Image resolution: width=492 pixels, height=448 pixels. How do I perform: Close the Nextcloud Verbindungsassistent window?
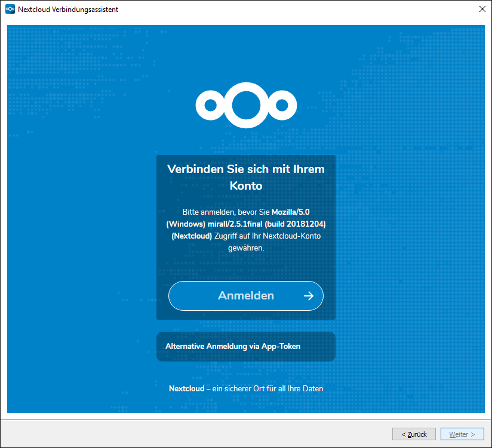[482, 9]
